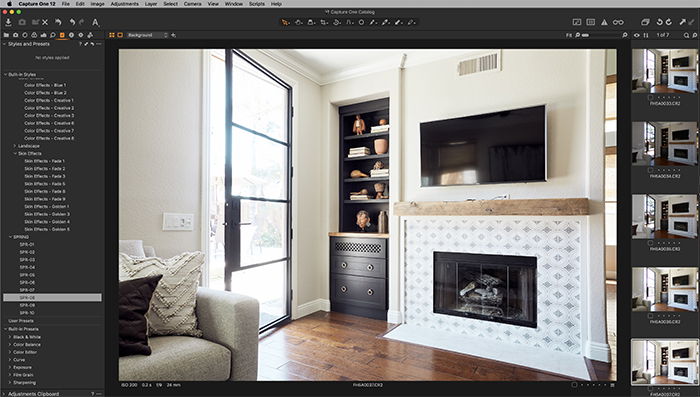Expand the Color Balance presets
Viewport: 700px width, 397px height.
(x=10, y=345)
